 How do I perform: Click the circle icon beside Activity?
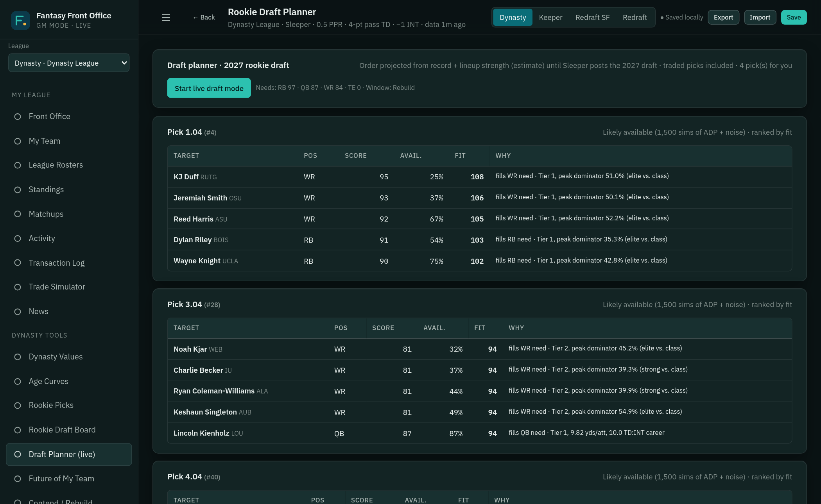[x=18, y=239]
